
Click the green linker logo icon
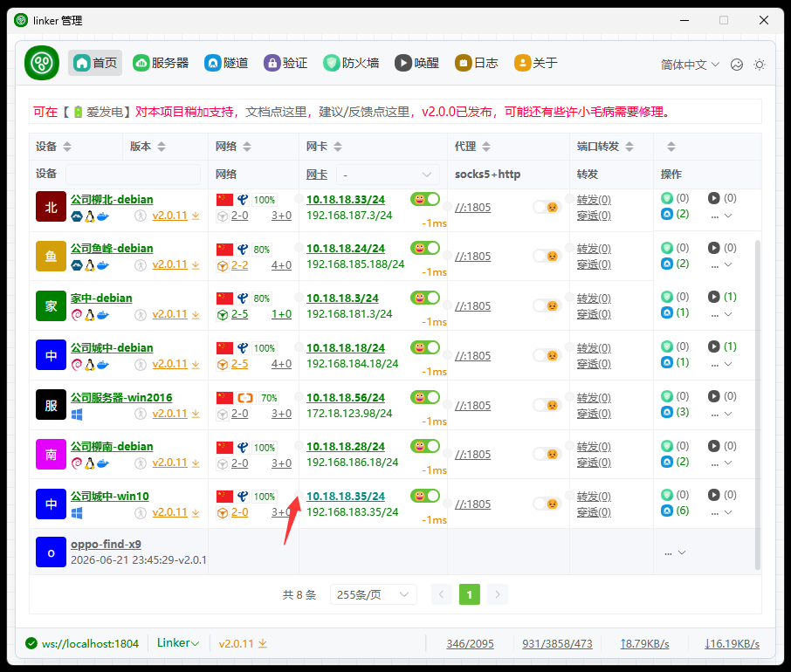tap(42, 63)
